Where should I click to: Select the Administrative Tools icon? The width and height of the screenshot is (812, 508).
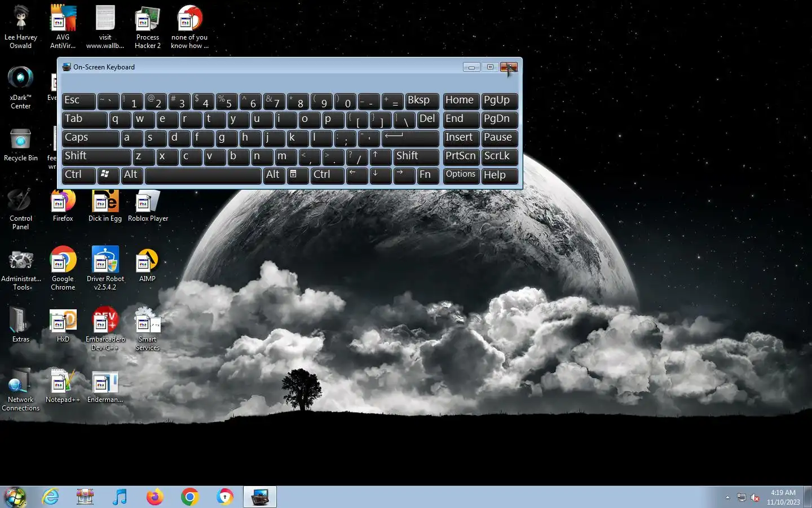click(21, 269)
